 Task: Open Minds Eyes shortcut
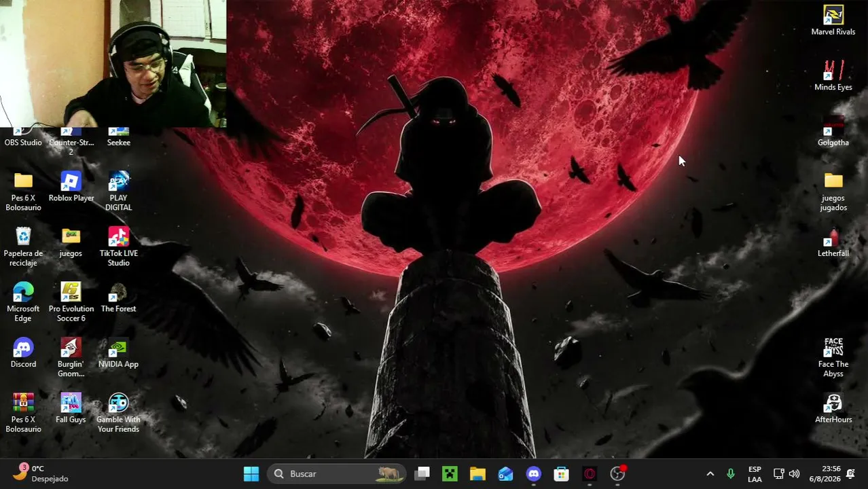click(833, 76)
